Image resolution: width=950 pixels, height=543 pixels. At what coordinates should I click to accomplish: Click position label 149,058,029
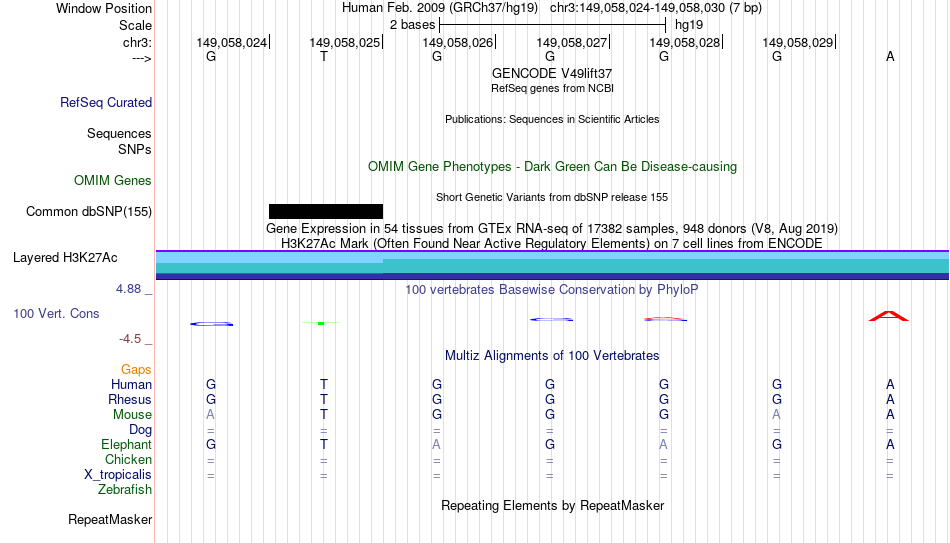pos(797,42)
